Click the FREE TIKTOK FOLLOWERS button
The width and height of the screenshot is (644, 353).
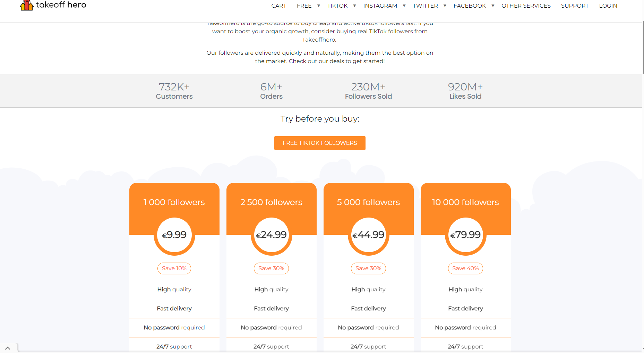[x=320, y=143]
